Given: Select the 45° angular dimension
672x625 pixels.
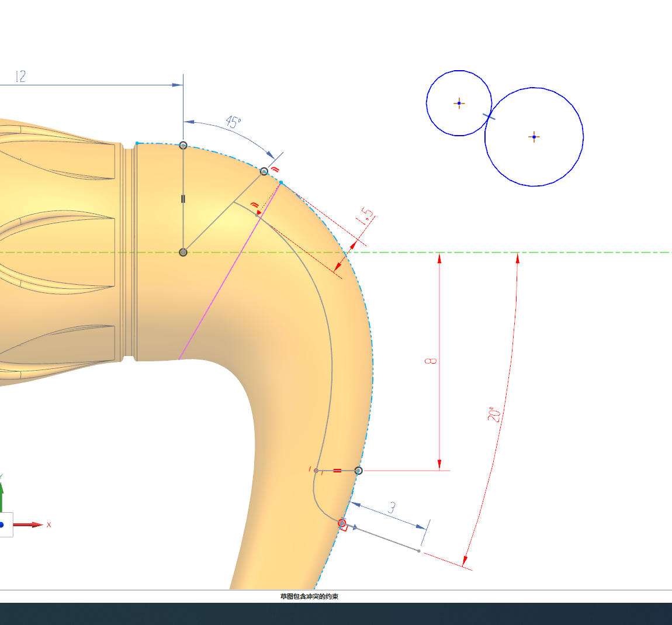Looking at the screenshot, I should click(x=233, y=122).
